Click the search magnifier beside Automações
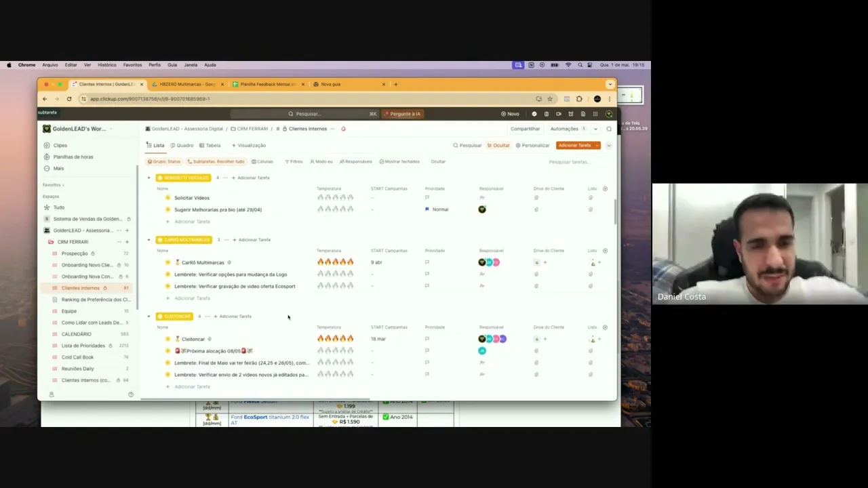This screenshot has height=488, width=868. tap(608, 129)
